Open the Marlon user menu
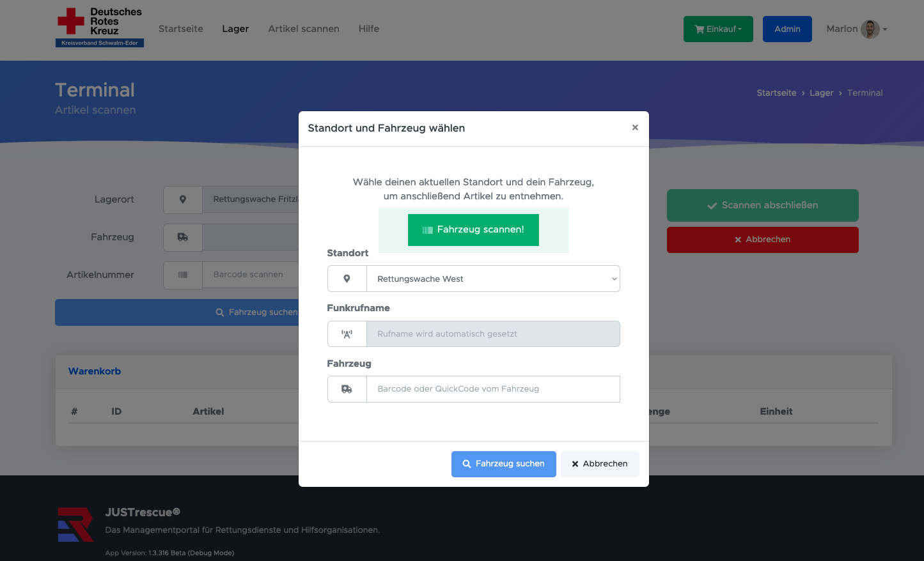Image resolution: width=924 pixels, height=561 pixels. (x=856, y=29)
